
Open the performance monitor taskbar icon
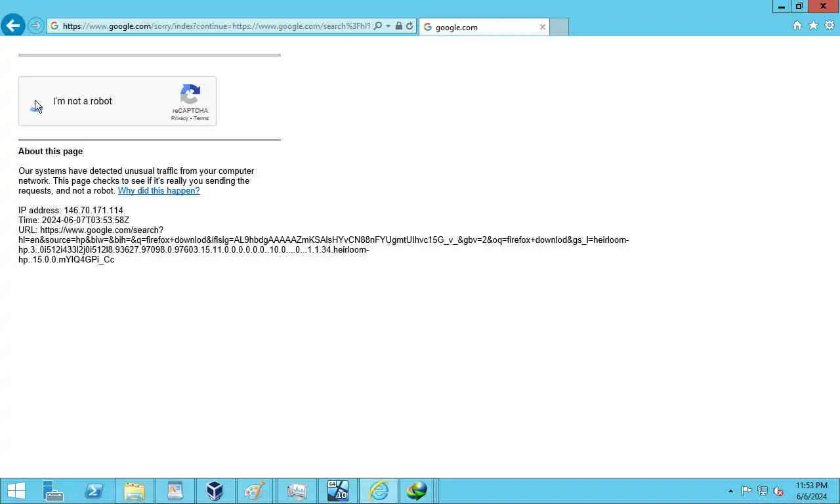pos(297,491)
